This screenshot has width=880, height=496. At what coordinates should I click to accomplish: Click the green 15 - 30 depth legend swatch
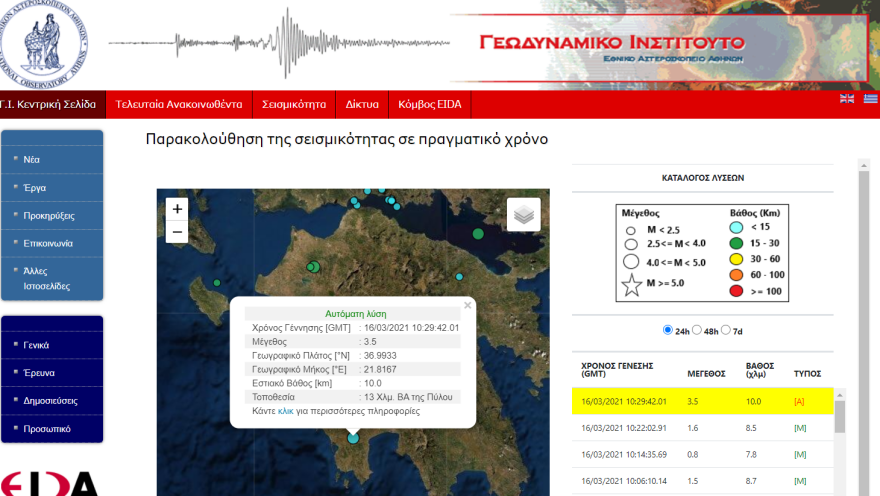point(736,243)
